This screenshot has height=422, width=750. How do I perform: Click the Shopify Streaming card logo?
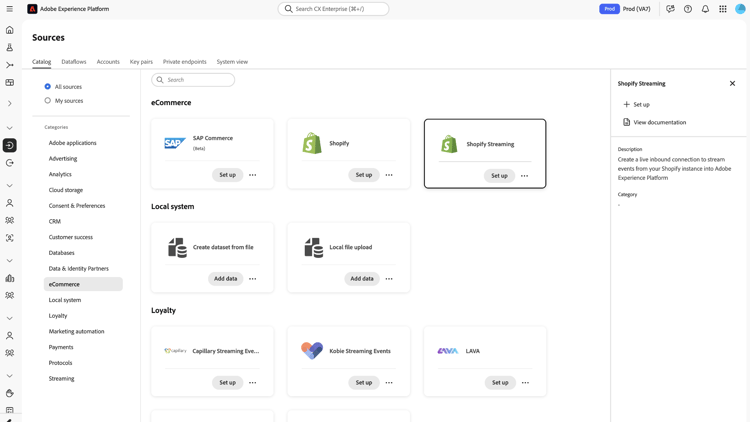(449, 144)
